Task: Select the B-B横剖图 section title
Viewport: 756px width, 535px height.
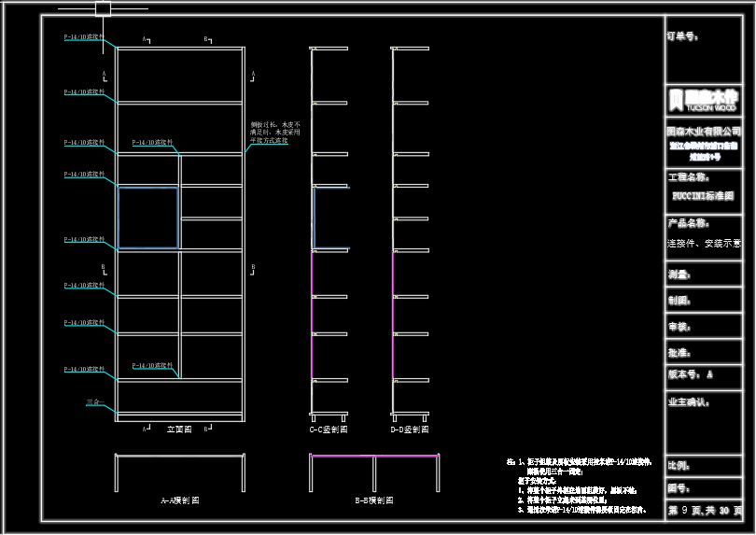Action: click(x=374, y=500)
